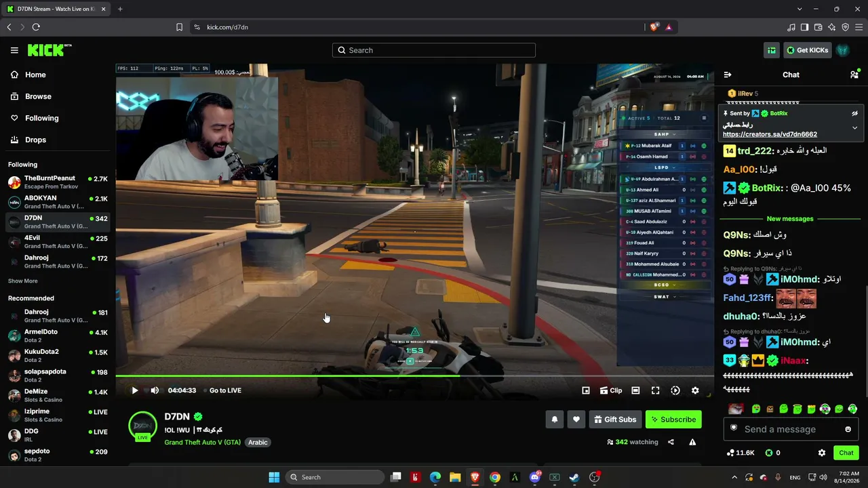Image resolution: width=868 pixels, height=488 pixels.
Task: Toggle theater mode on the player
Action: coord(635,390)
